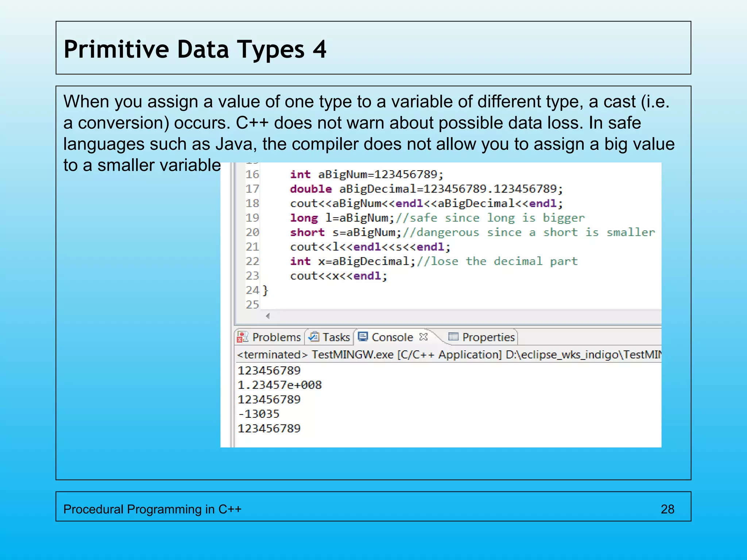Click line number 24 with closing brace
The height and width of the screenshot is (560, 747).
tap(257, 290)
